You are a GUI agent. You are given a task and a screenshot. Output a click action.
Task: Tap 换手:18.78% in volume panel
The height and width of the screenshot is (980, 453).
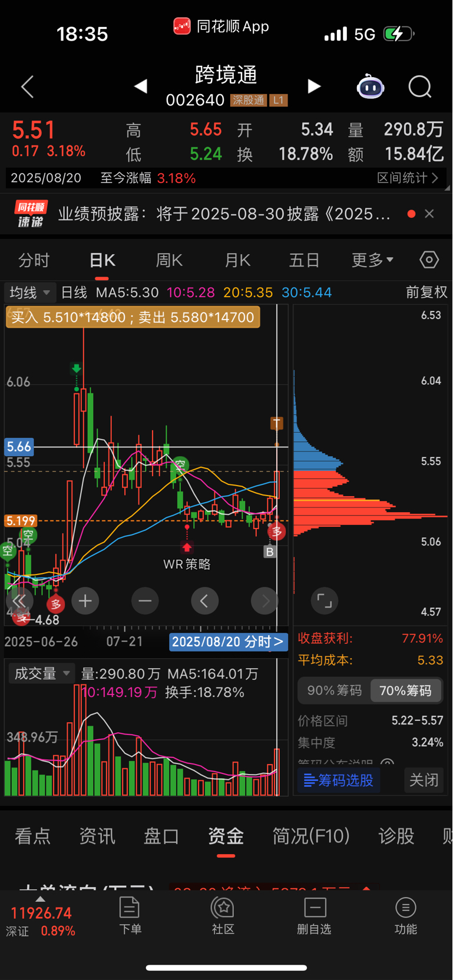tap(204, 692)
